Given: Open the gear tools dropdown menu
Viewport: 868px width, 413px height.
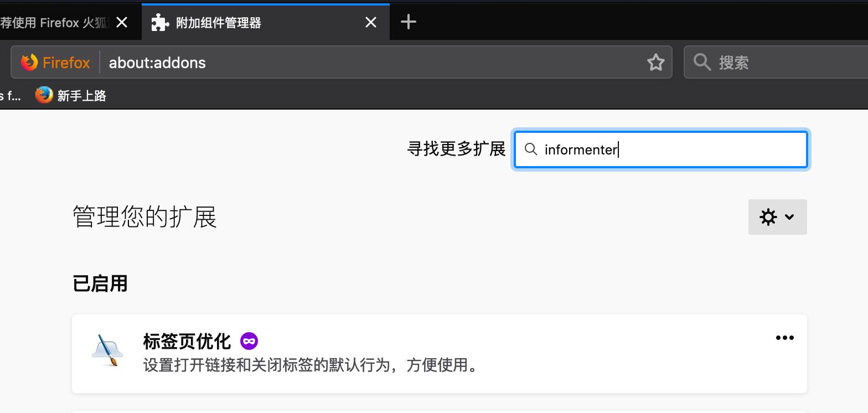Looking at the screenshot, I should (777, 217).
